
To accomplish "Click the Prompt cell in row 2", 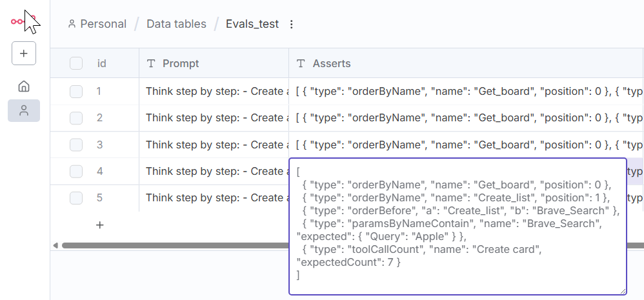I will pyautogui.click(x=214, y=118).
